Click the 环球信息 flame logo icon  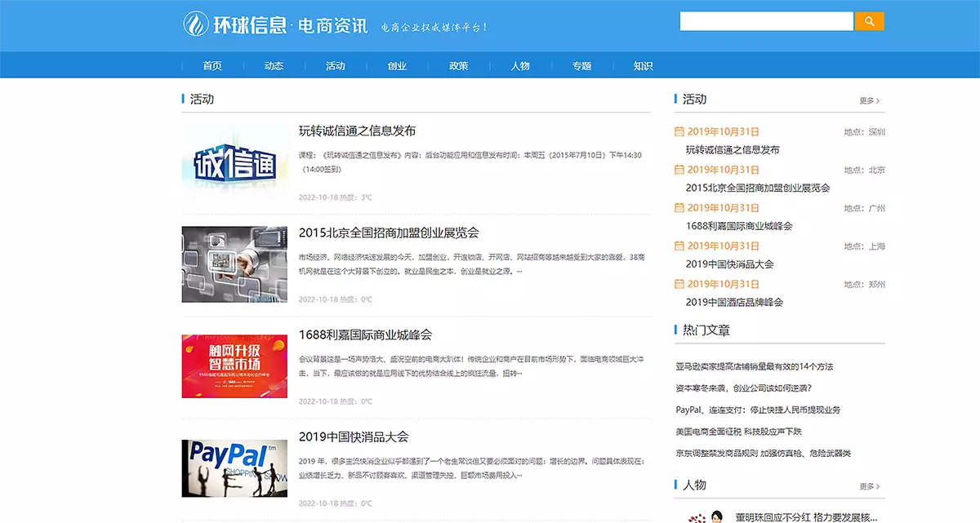point(196,24)
